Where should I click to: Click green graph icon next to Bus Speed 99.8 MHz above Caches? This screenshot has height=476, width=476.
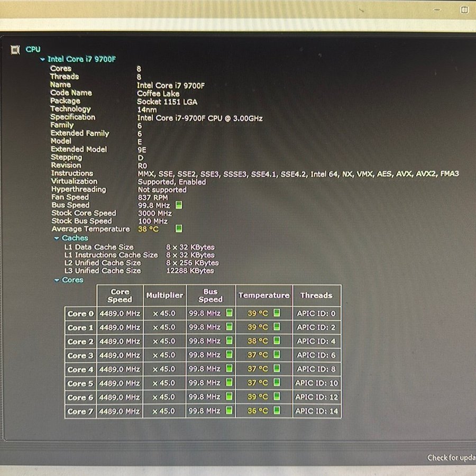[179, 205]
